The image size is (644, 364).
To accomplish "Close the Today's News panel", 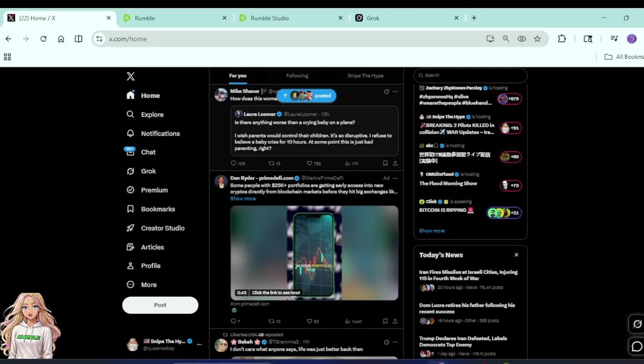I will pyautogui.click(x=516, y=255).
